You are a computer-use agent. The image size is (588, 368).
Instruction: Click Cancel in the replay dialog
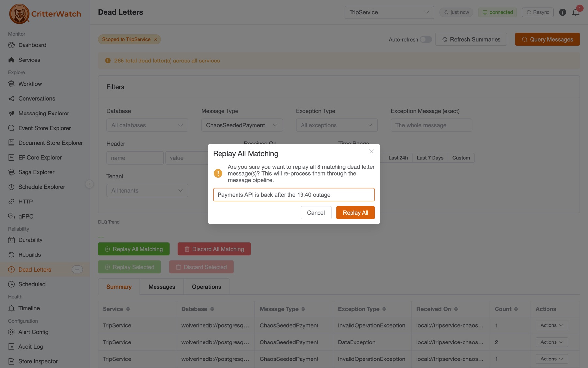tap(316, 213)
